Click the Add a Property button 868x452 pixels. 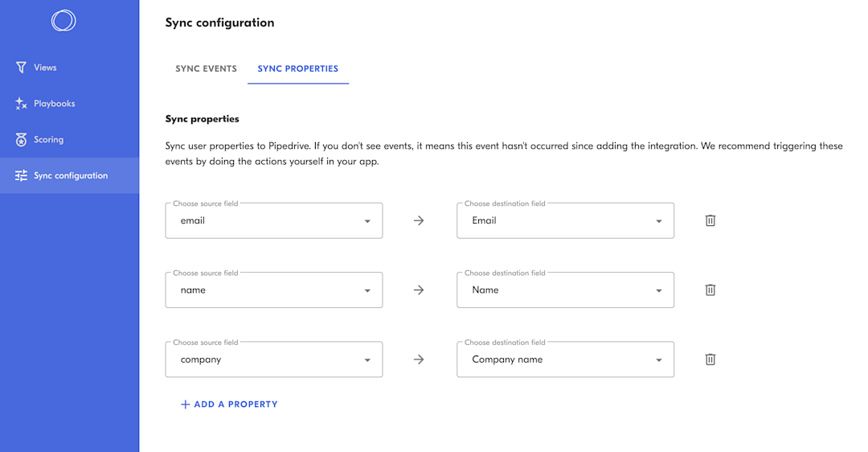(229, 405)
